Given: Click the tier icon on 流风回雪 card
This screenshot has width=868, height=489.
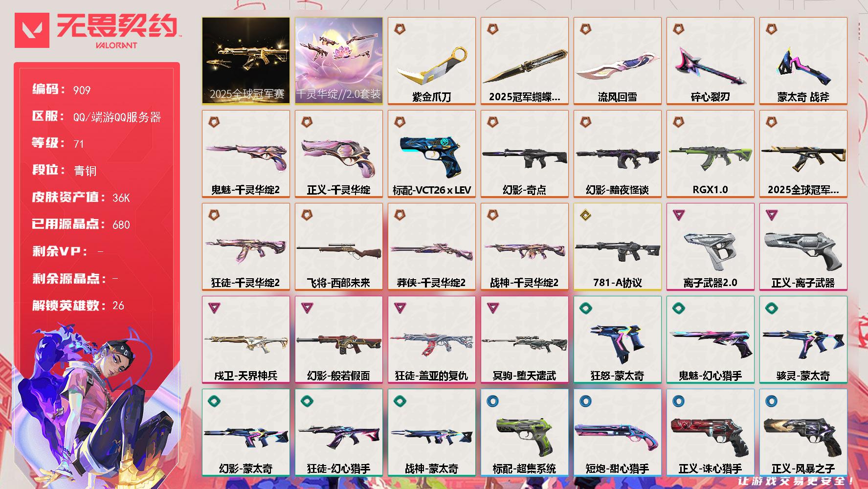Looking at the screenshot, I should 586,29.
